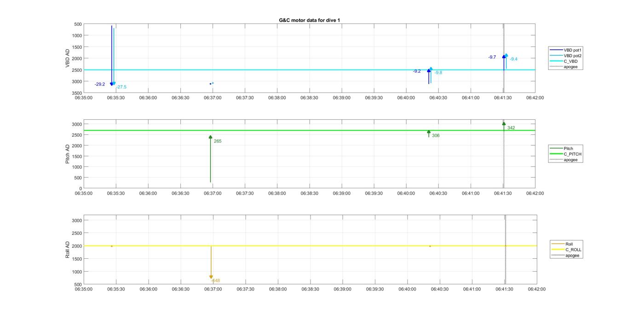This screenshot has height=319, width=644.
Task: Click dotted apogee line in Pitch plot
Action: pyautogui.click(x=504, y=154)
